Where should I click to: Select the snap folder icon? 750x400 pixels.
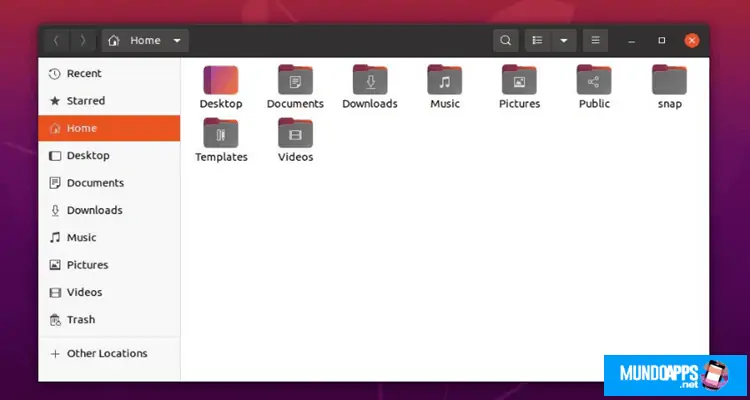click(669, 80)
